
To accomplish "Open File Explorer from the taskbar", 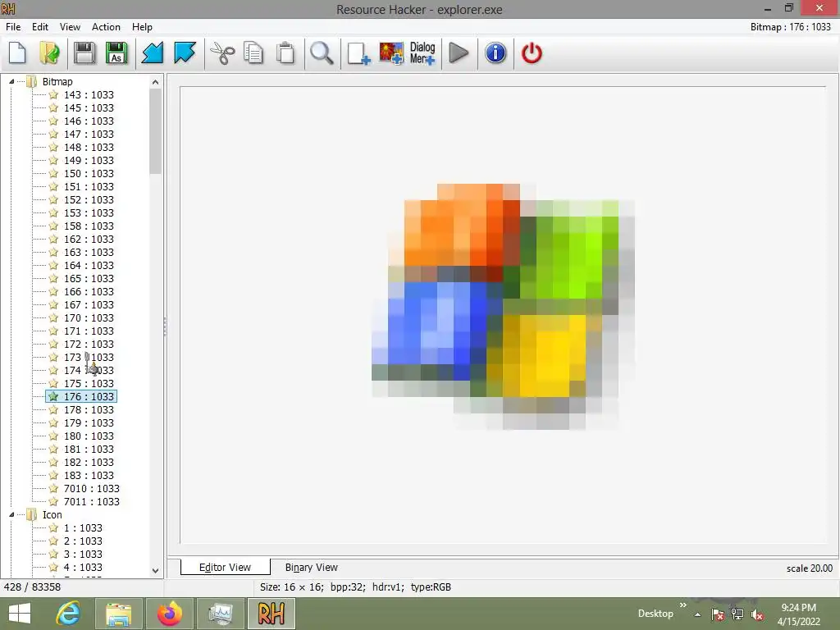I will (x=119, y=614).
